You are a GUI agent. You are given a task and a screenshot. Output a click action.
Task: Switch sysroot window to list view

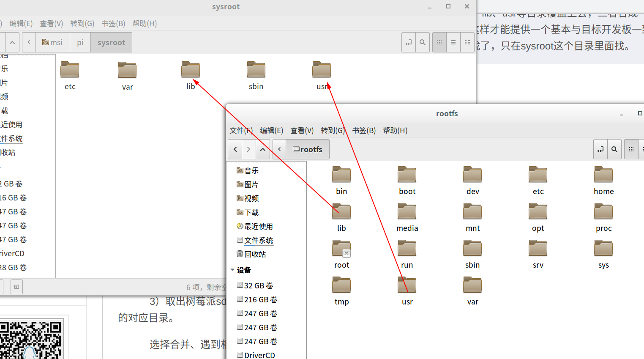click(x=453, y=42)
